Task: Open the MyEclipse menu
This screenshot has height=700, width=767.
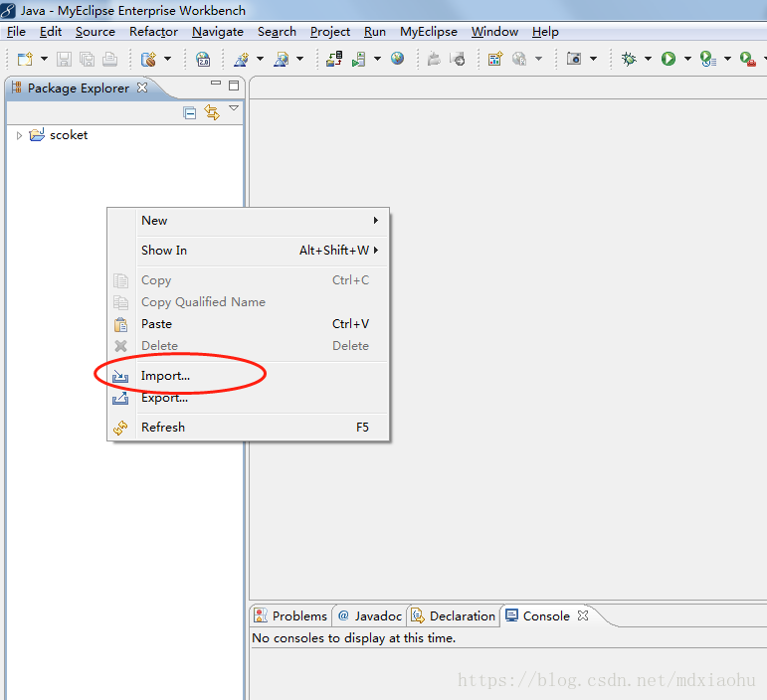Action: pos(429,32)
